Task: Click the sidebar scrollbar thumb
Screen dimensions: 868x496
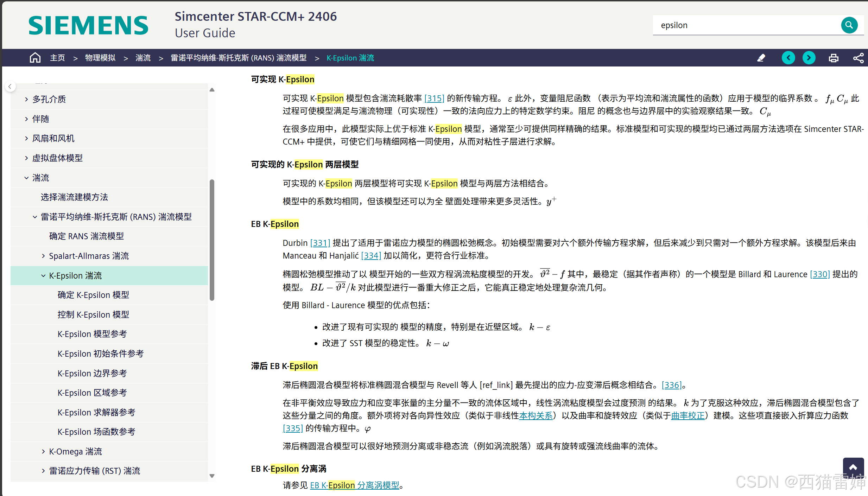Action: [x=212, y=240]
